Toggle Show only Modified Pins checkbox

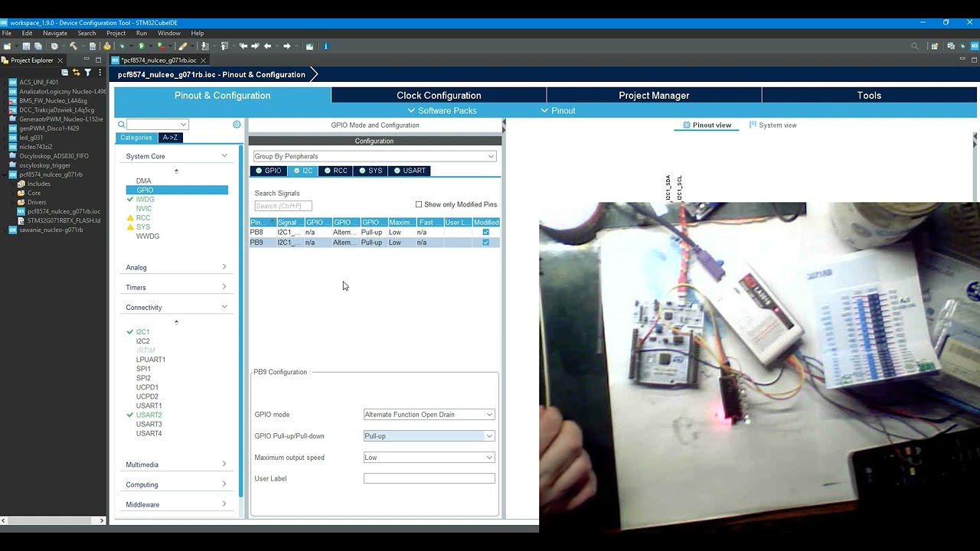419,204
